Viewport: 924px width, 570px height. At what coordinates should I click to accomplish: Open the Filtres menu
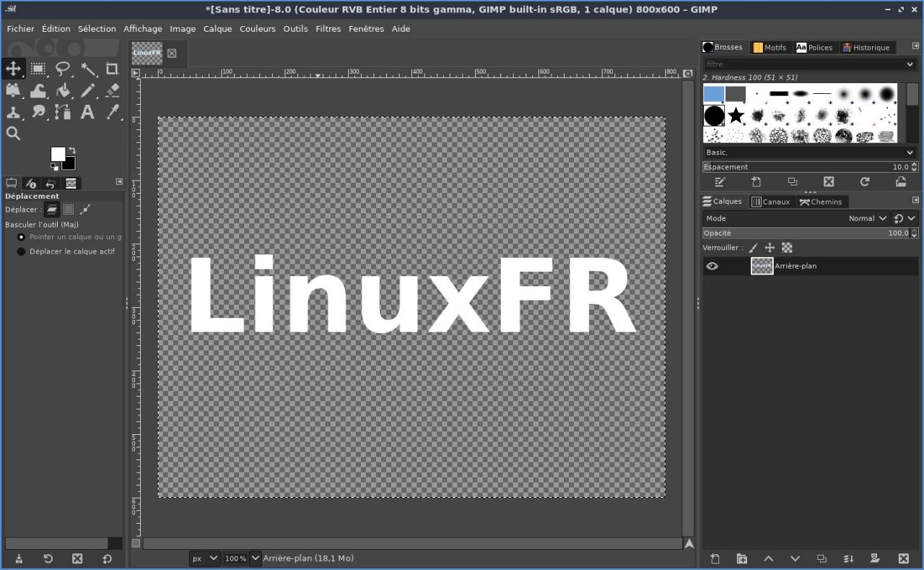pyautogui.click(x=328, y=29)
